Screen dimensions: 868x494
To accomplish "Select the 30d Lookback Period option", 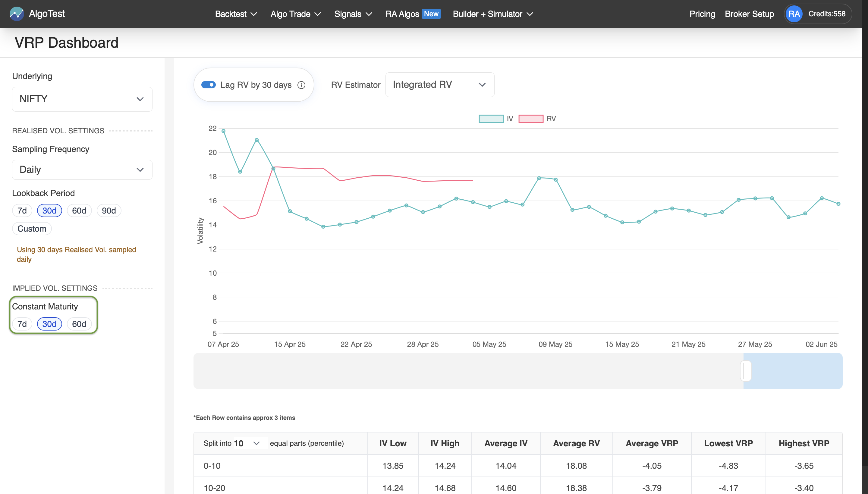I will [x=49, y=211].
